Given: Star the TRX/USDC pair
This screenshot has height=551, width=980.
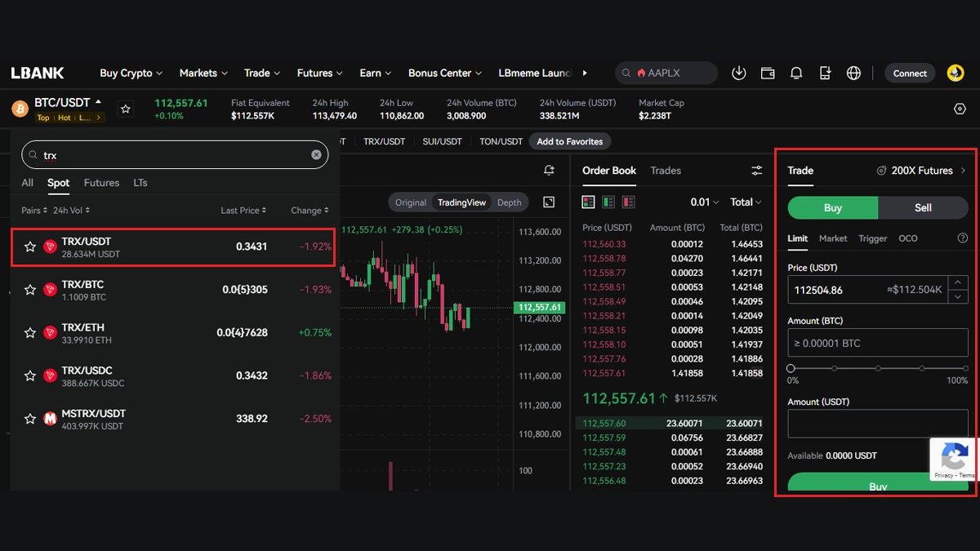Looking at the screenshot, I should [x=30, y=375].
